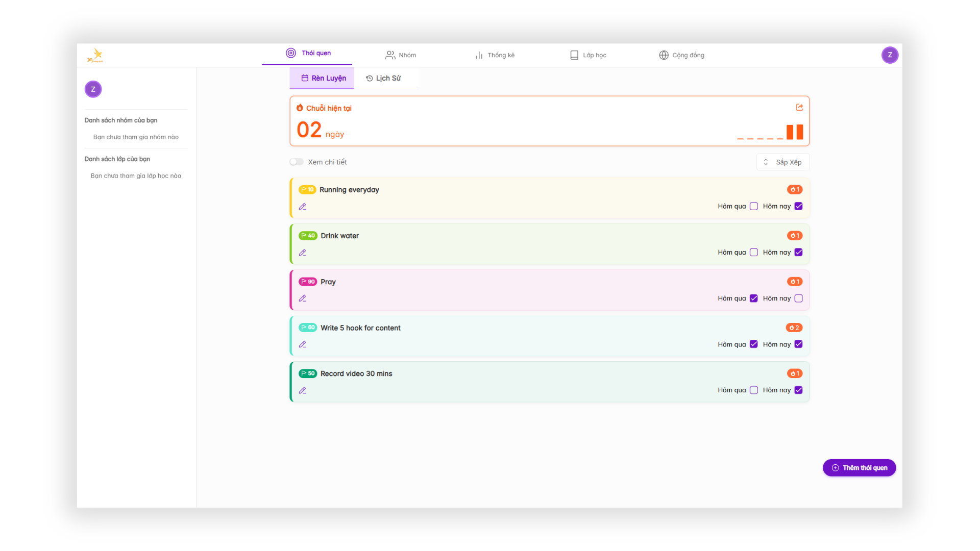
Task: Check Hôm nay box for Pray
Action: (x=799, y=298)
